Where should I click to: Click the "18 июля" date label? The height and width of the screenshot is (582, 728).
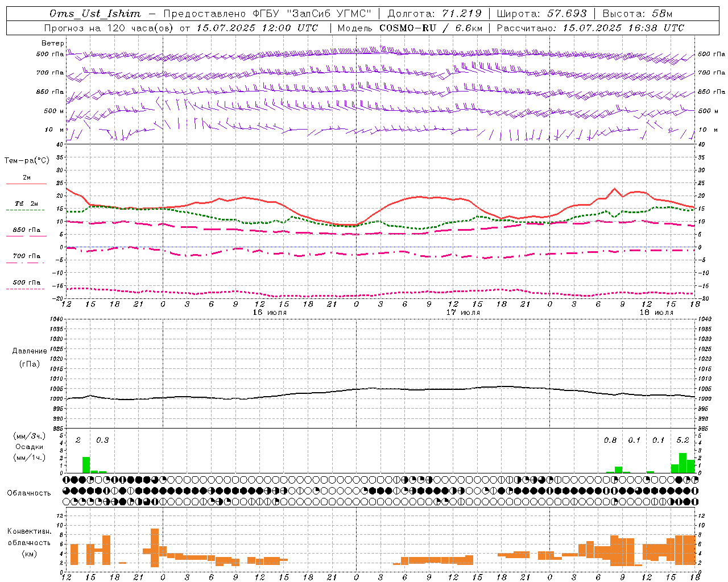pos(656,312)
